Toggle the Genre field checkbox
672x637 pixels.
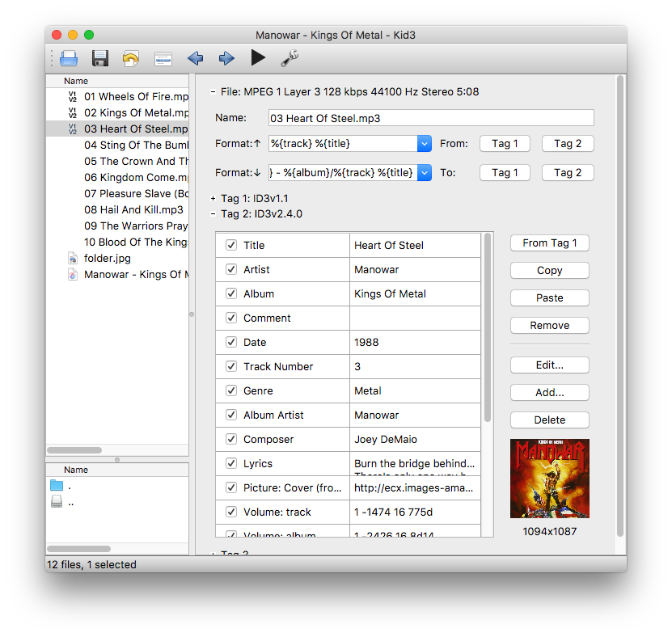[x=231, y=390]
